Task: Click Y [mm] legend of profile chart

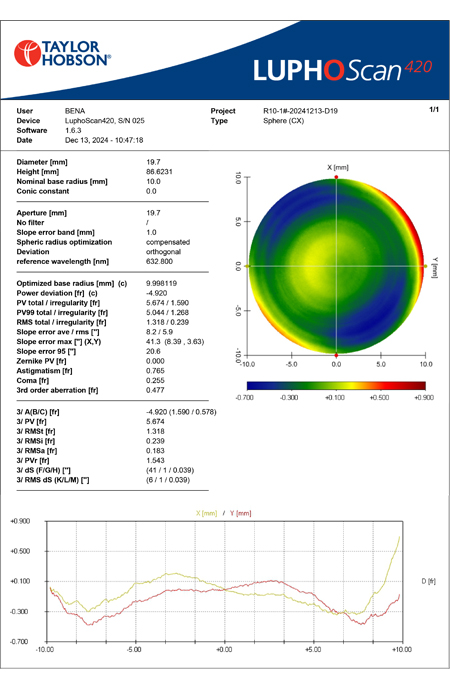Action: pyautogui.click(x=241, y=513)
